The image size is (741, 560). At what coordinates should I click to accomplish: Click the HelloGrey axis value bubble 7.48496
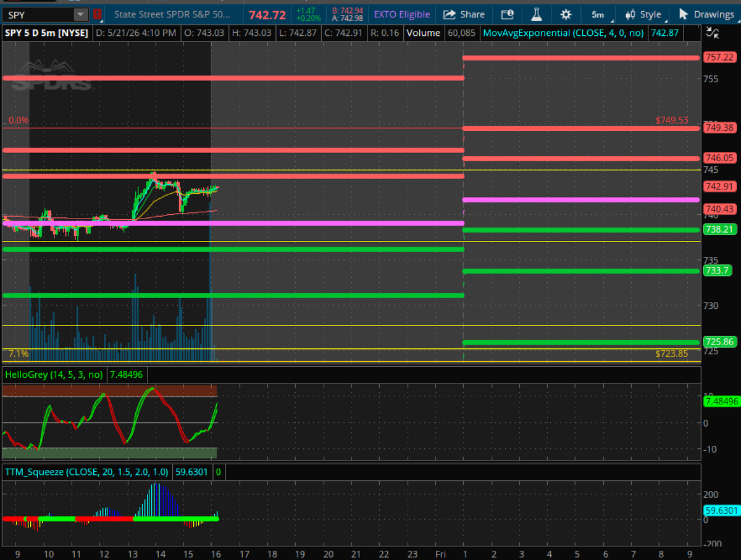coord(721,401)
